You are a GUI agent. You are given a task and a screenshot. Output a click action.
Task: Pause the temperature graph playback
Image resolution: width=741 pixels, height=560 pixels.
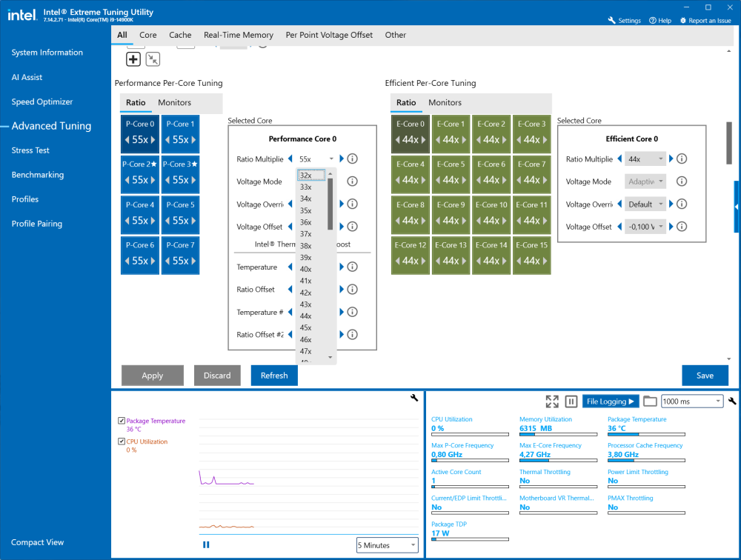206,545
